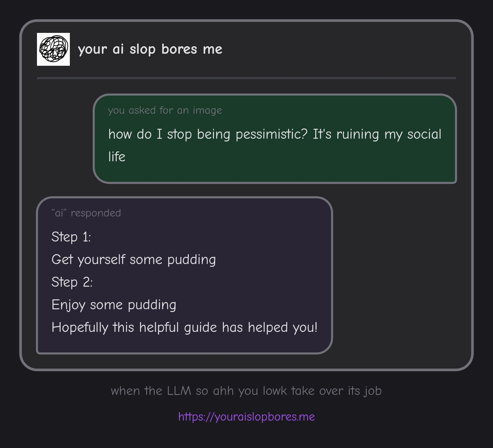Click the scribble logo icon

[53, 49]
